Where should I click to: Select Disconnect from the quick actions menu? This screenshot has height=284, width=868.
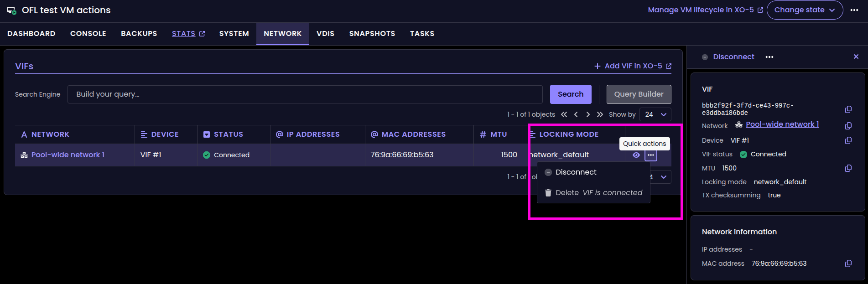(x=576, y=172)
